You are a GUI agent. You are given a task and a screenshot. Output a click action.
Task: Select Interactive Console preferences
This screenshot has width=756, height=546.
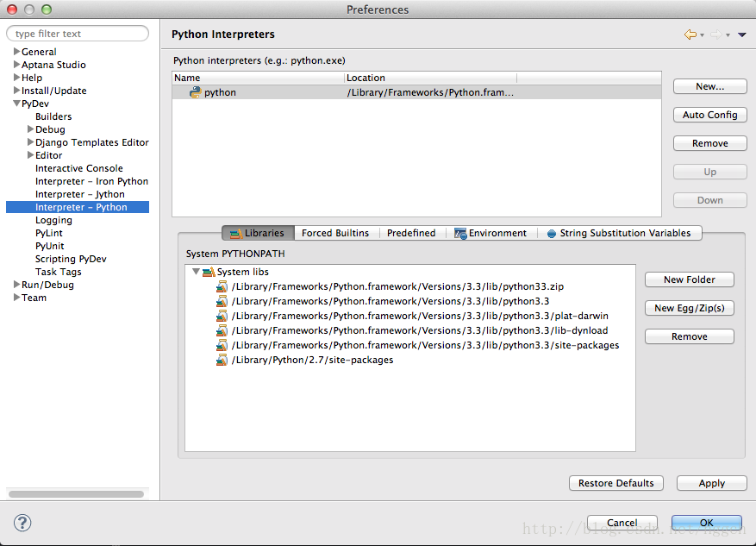[x=79, y=168]
